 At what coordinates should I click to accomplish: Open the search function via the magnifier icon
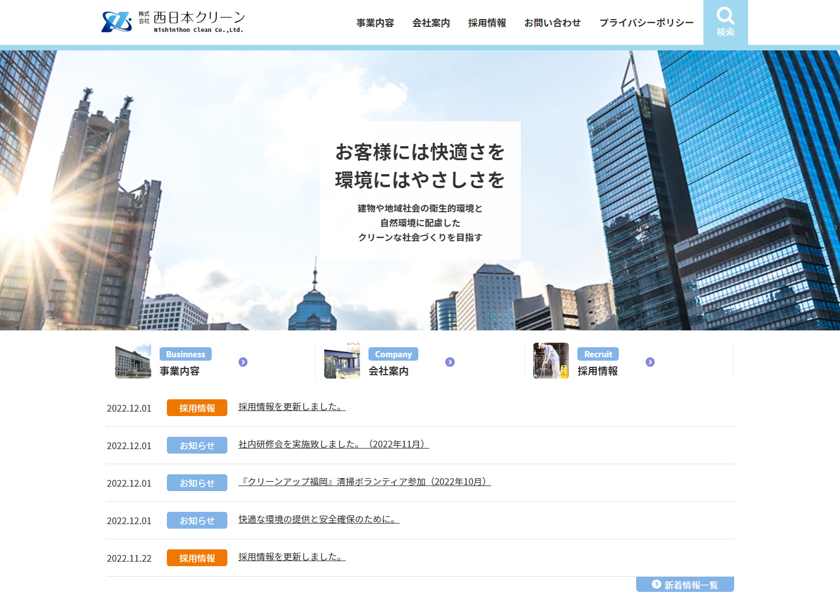click(726, 22)
